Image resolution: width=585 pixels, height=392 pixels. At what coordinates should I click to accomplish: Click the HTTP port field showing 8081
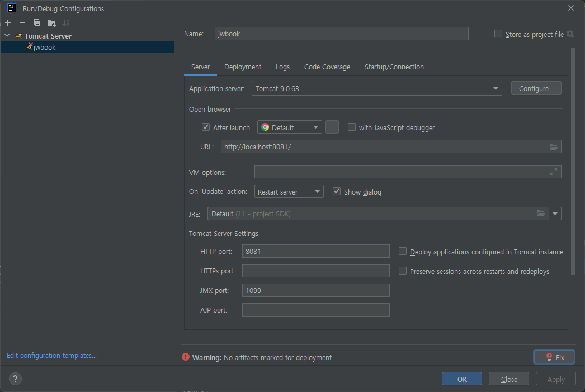click(315, 252)
